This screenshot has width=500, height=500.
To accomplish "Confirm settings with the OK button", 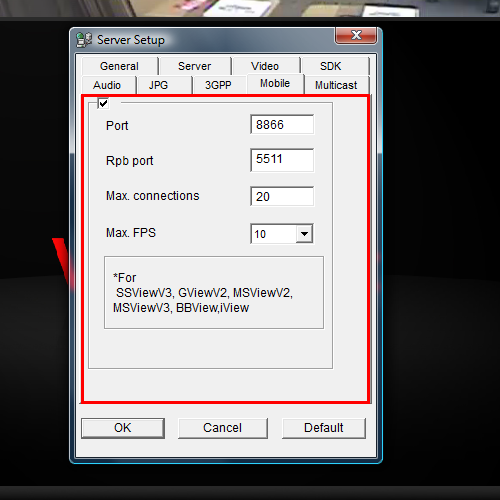I will (x=123, y=428).
